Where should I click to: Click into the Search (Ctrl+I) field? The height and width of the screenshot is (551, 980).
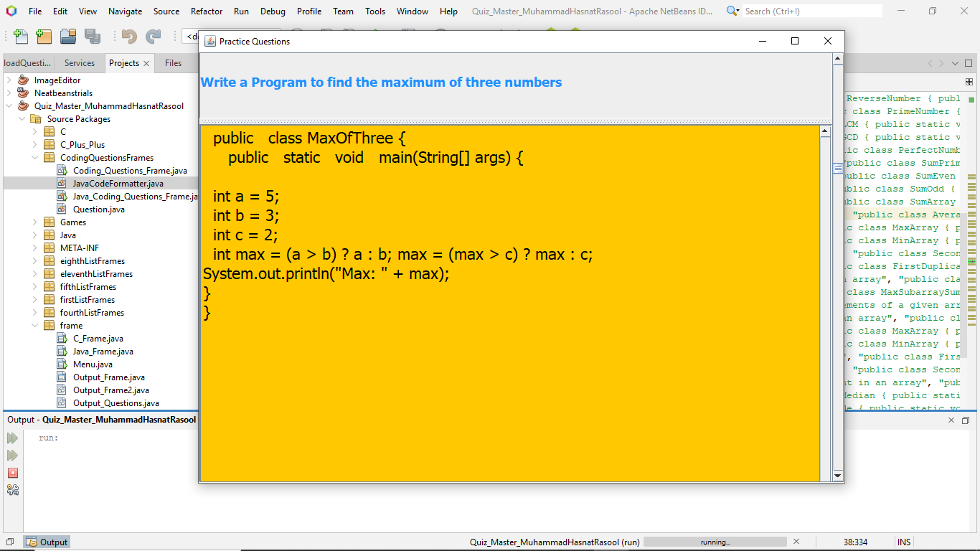point(812,11)
